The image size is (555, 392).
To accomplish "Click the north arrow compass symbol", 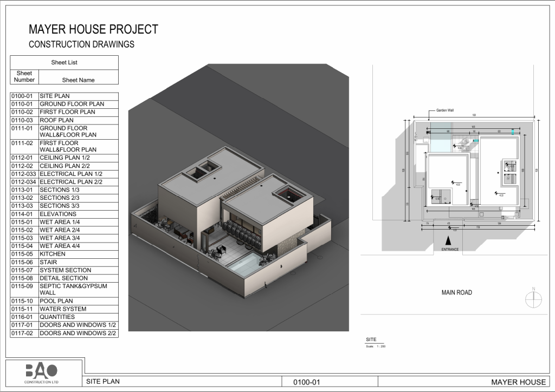I will 533,299.
